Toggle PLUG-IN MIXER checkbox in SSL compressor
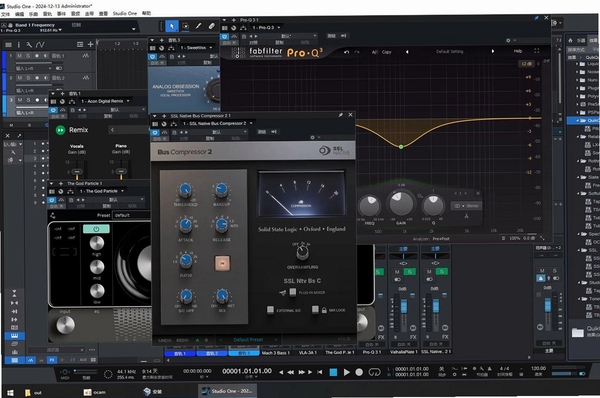This screenshot has height=398, width=600. coord(293,292)
